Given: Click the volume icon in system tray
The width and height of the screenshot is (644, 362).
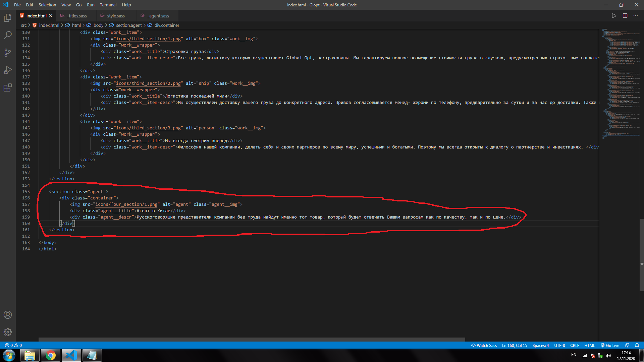Looking at the screenshot, I should coord(608,356).
